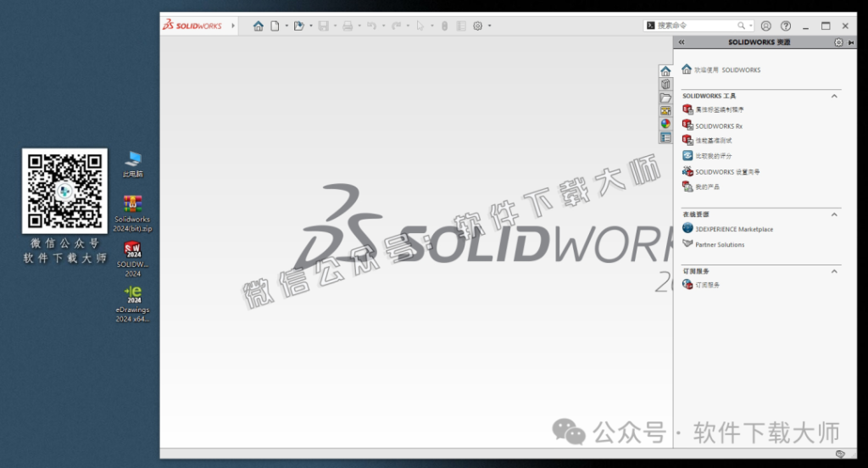Expand the Undo history dropdown arrow
Screen dimensions: 868x468
(x=383, y=26)
